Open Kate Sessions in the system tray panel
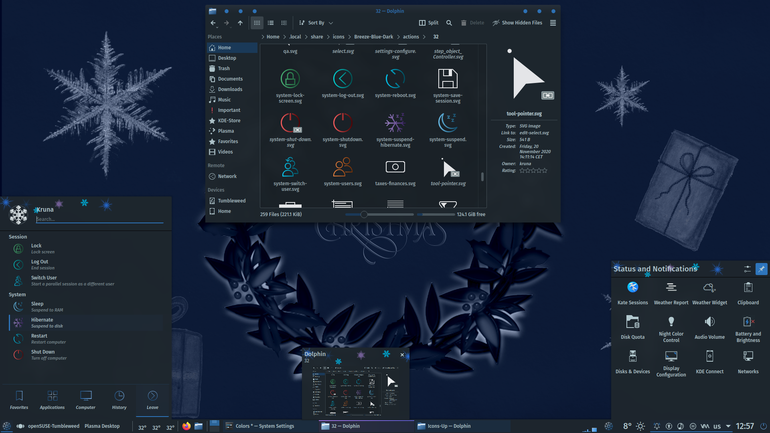Image resolution: width=770 pixels, height=433 pixels. click(632, 293)
